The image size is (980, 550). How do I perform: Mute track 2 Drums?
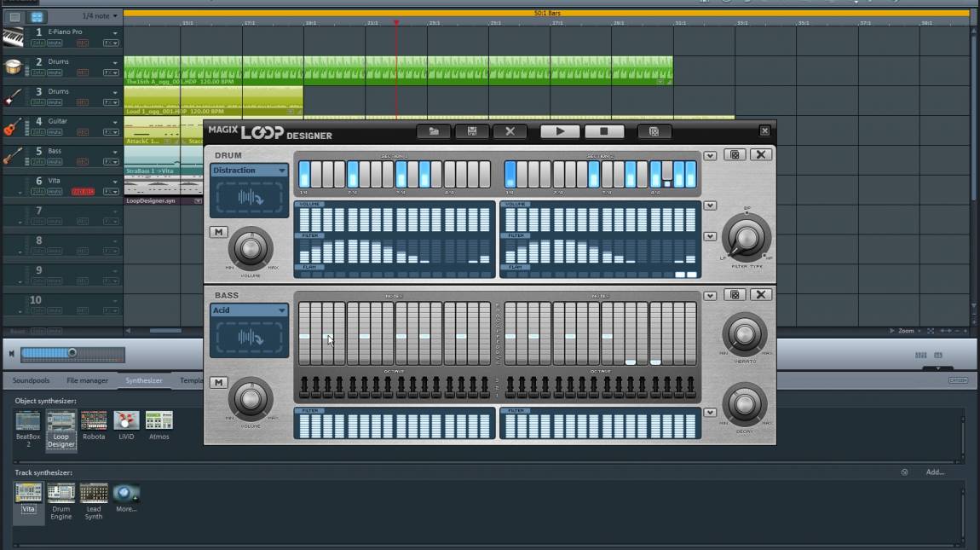(55, 72)
